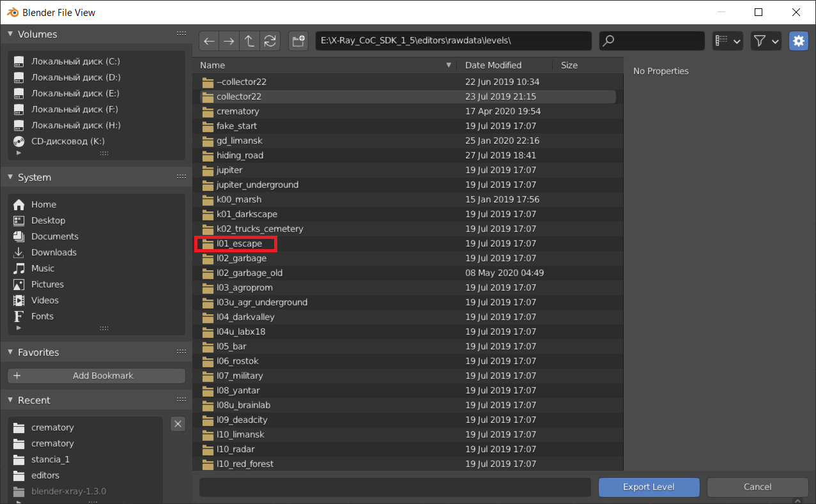Expand Volumes list with small arrow

[19, 153]
